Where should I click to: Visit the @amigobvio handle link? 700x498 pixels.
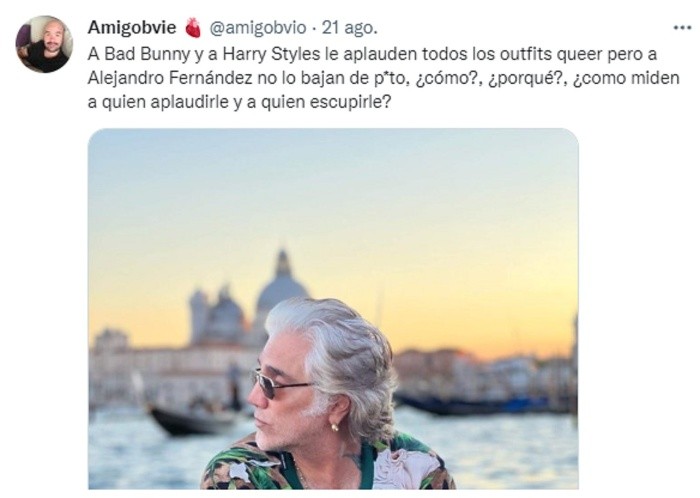(258, 28)
